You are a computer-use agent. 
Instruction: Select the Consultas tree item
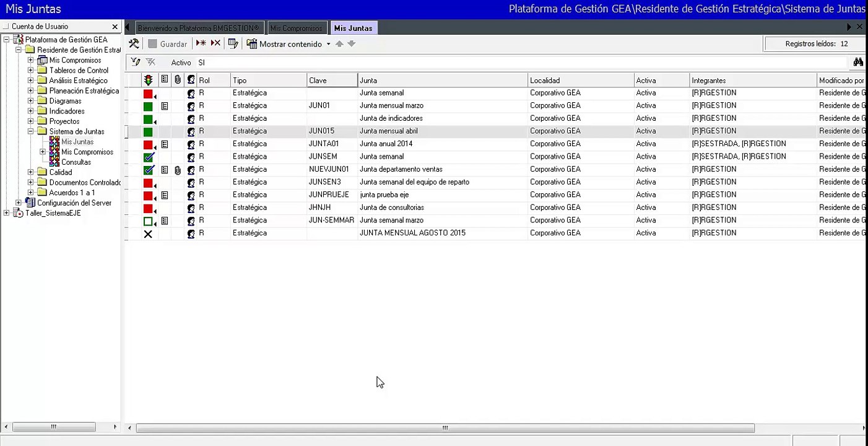76,162
